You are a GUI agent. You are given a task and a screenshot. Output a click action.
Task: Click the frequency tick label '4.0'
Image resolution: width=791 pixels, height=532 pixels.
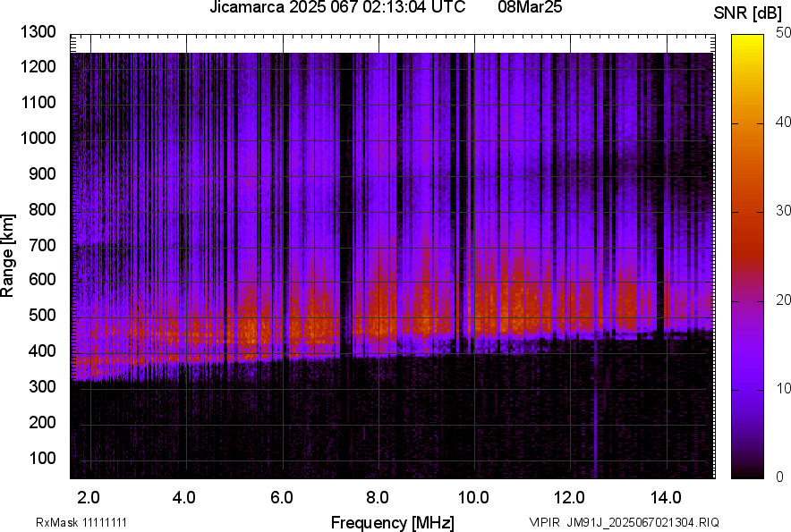(x=184, y=498)
